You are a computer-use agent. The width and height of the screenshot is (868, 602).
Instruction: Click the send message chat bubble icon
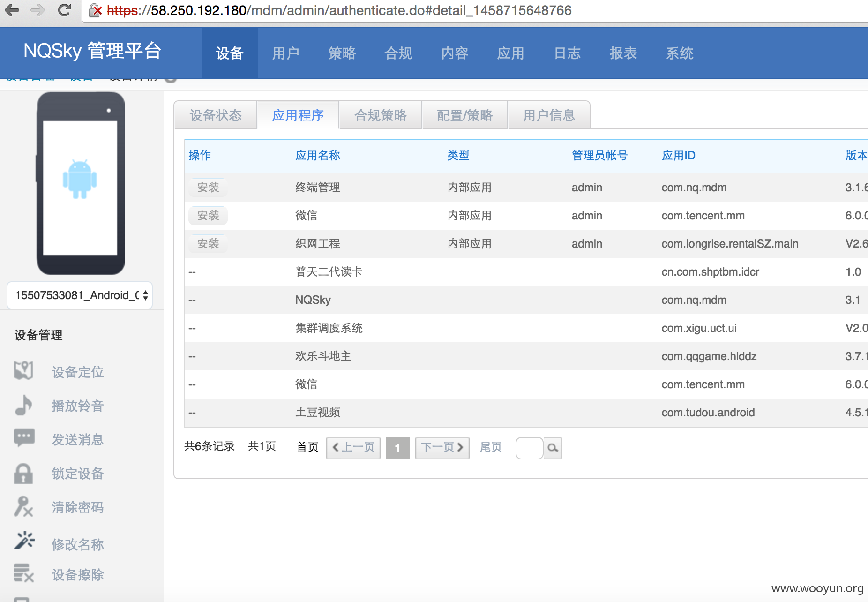tap(24, 438)
